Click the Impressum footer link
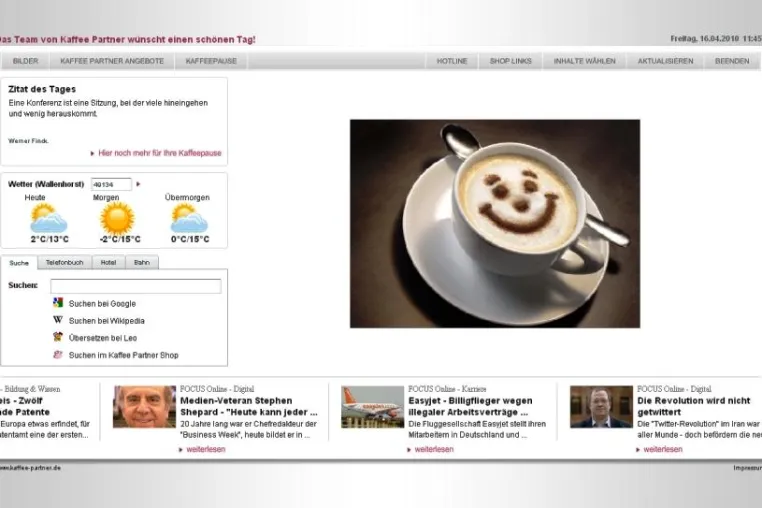The width and height of the screenshot is (762, 508). tap(747, 468)
